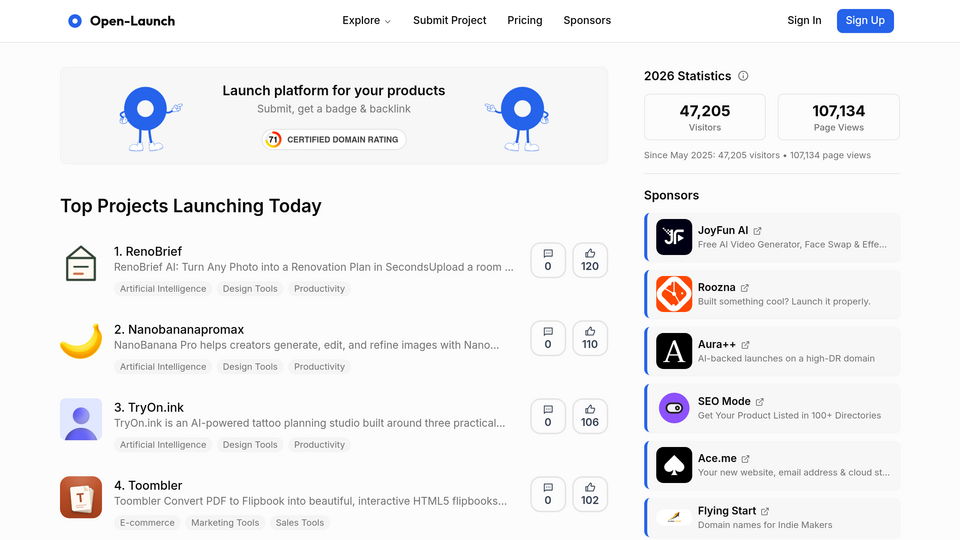Click the 47,205 Visitors stat card

click(705, 117)
